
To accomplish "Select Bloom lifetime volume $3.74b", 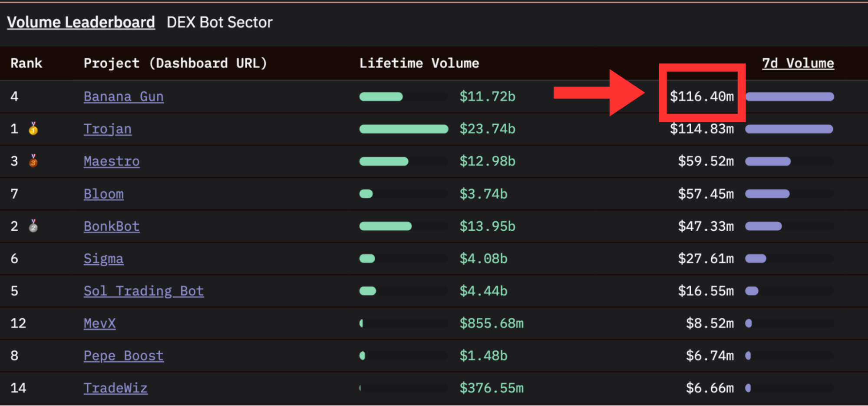I will [x=483, y=193].
